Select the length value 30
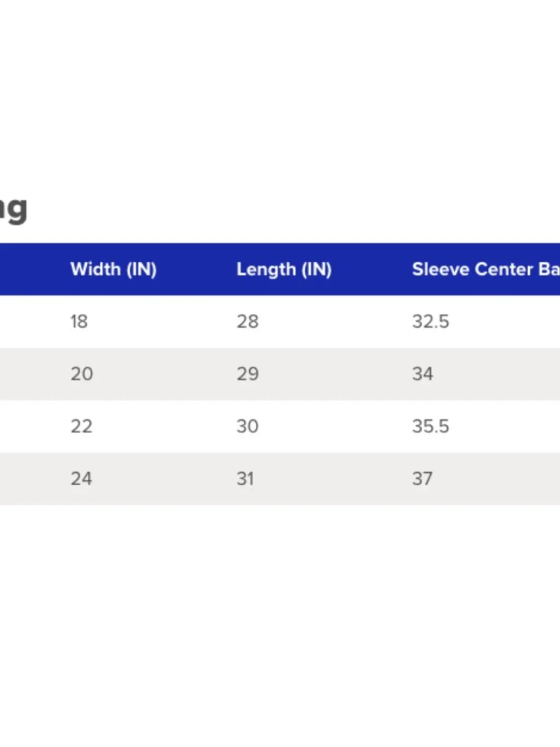 248,426
